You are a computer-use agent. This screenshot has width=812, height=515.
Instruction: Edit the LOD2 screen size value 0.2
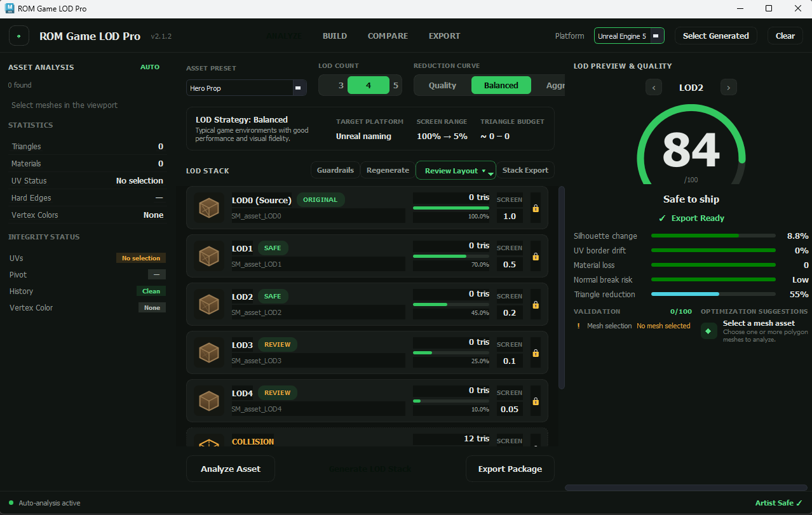coord(510,312)
